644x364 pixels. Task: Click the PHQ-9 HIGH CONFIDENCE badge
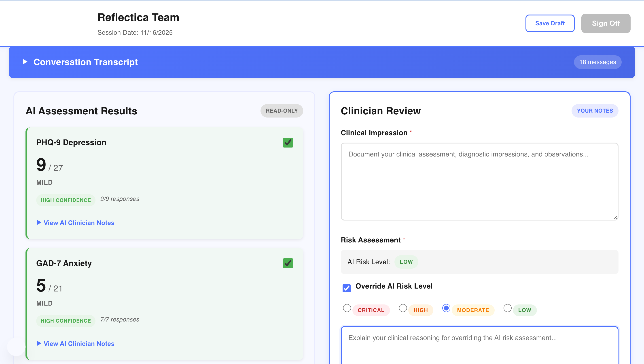(66, 200)
